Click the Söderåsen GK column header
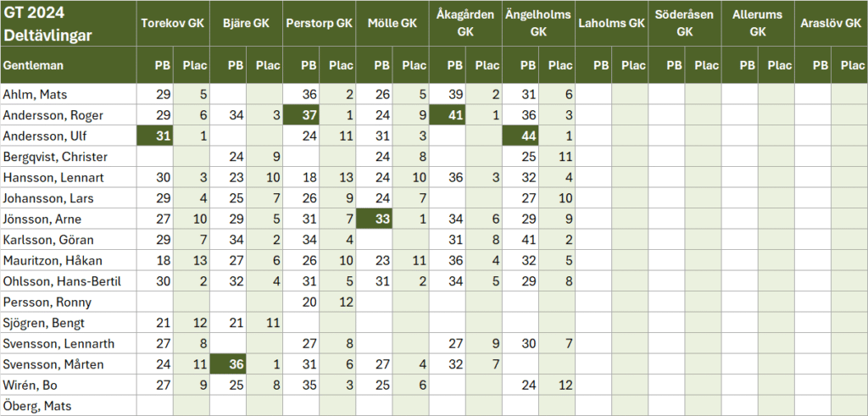Screen dimensions: 868x416 684,24
